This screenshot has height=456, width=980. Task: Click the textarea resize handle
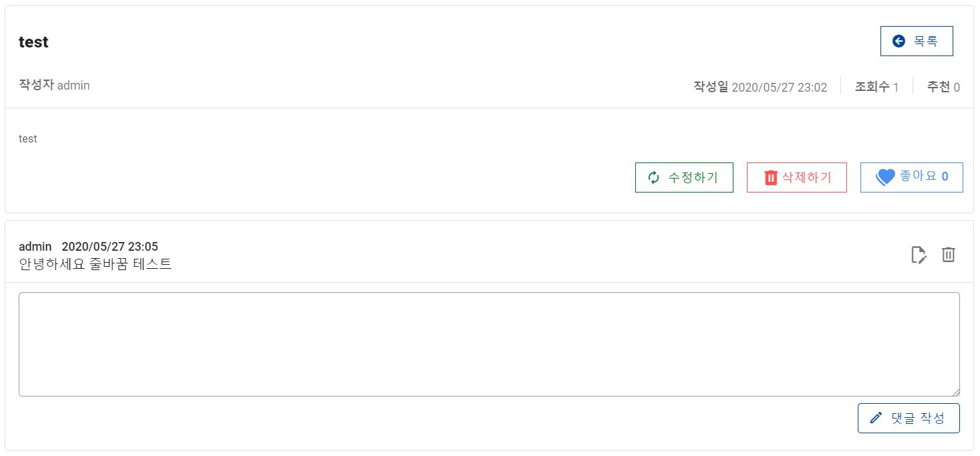[955, 392]
